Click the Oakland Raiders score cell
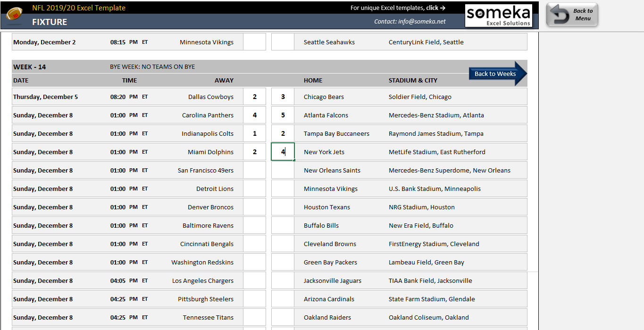The height and width of the screenshot is (330, 644). (x=283, y=317)
